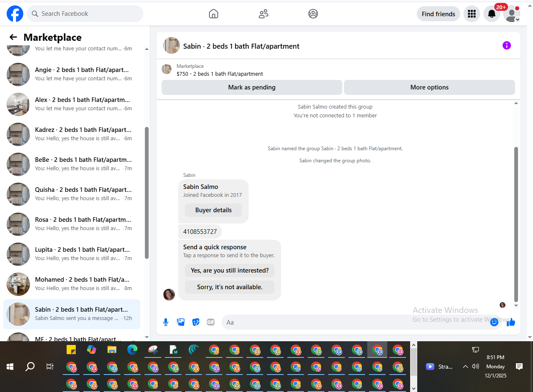The height and width of the screenshot is (392, 533).
Task: Open the taskbar clock showing 8:51 PM
Action: [x=495, y=367]
